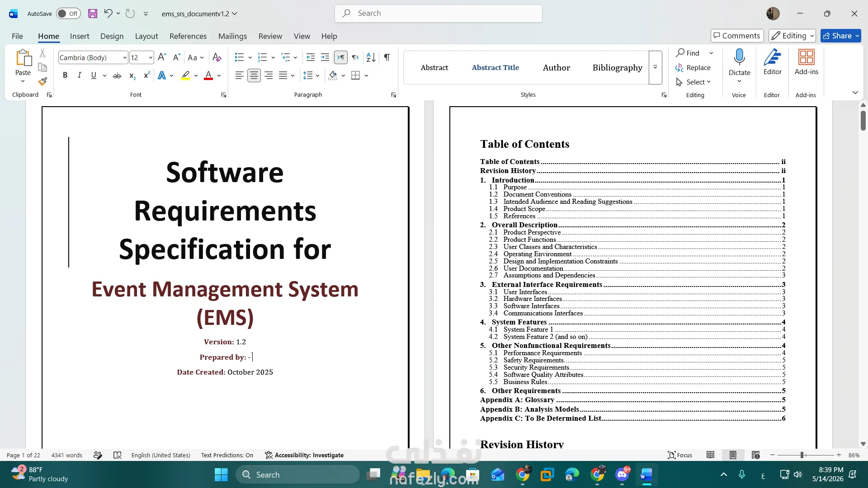
Task: Increase font size with grow font icon
Action: (162, 57)
